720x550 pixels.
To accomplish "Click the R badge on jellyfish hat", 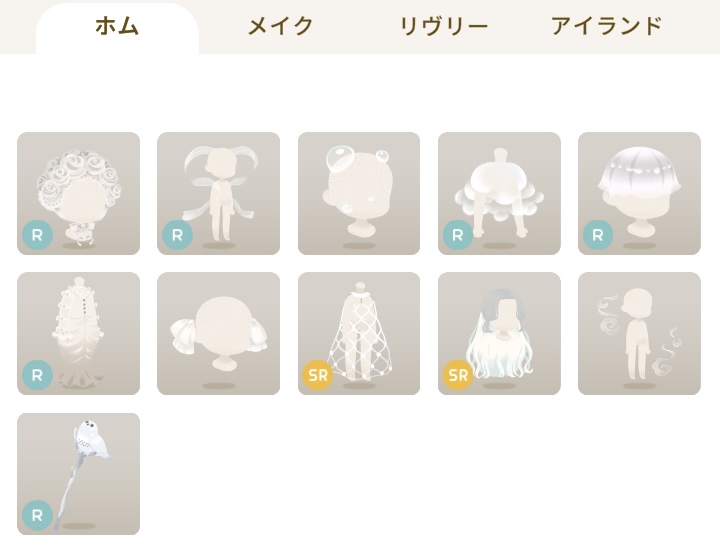I will pyautogui.click(x=598, y=236).
